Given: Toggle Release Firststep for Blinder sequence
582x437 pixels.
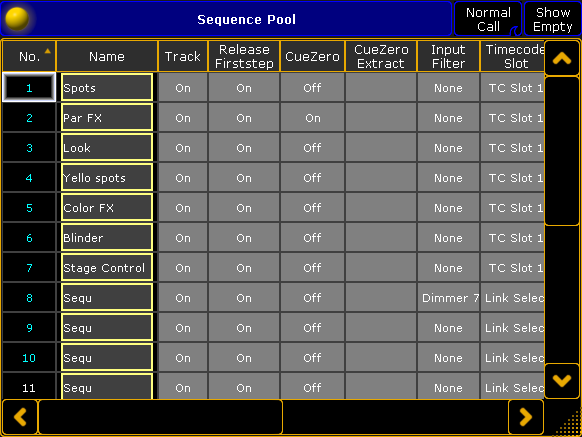Looking at the screenshot, I should click(x=244, y=238).
